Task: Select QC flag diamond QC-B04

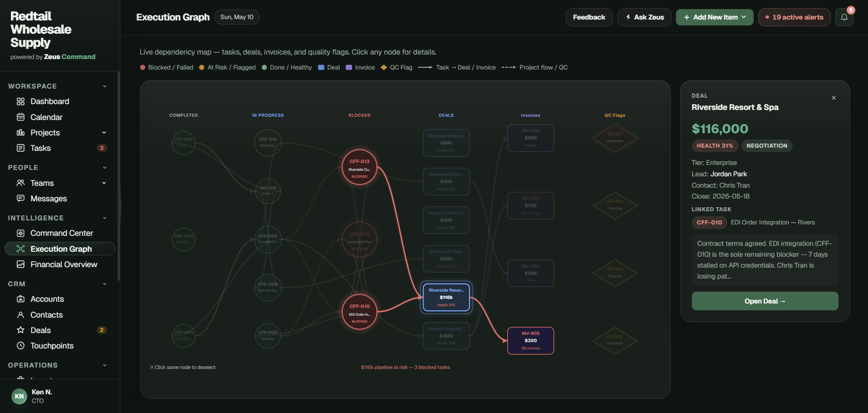Action: click(615, 273)
